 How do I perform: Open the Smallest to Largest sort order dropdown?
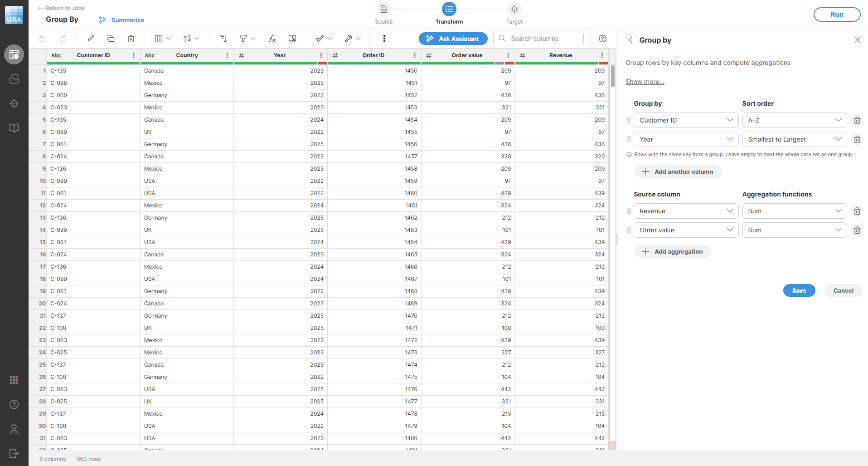pos(794,139)
